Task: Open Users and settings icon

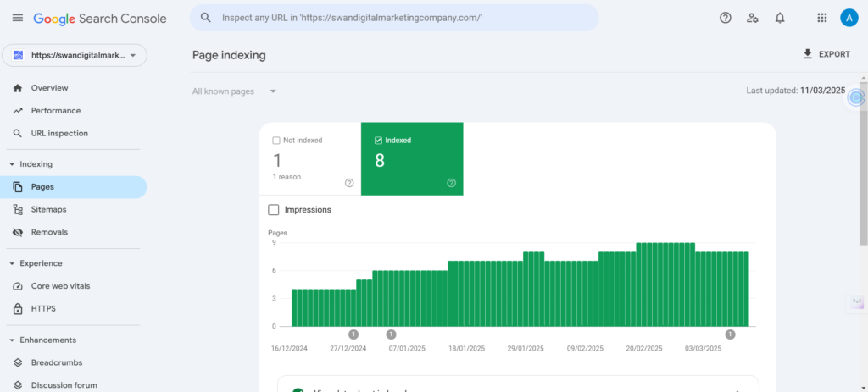Action: [753, 18]
